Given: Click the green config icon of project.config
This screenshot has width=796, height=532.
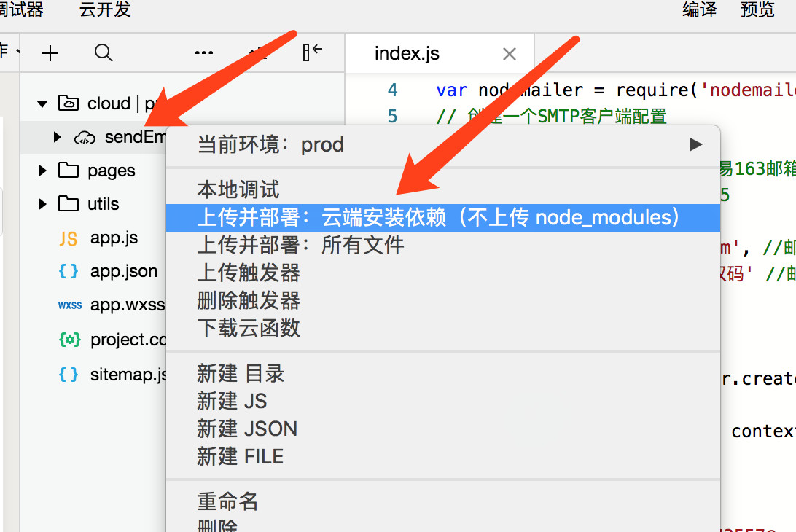Looking at the screenshot, I should (x=69, y=339).
